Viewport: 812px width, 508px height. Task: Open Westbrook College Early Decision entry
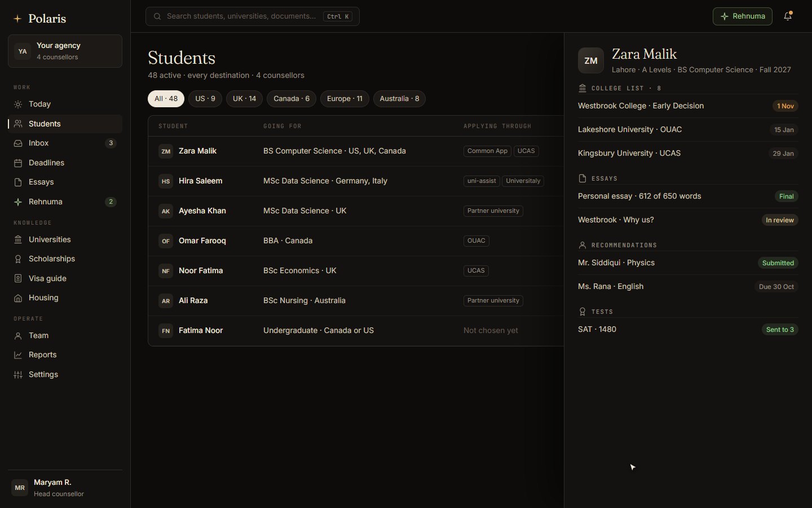pyautogui.click(x=688, y=106)
